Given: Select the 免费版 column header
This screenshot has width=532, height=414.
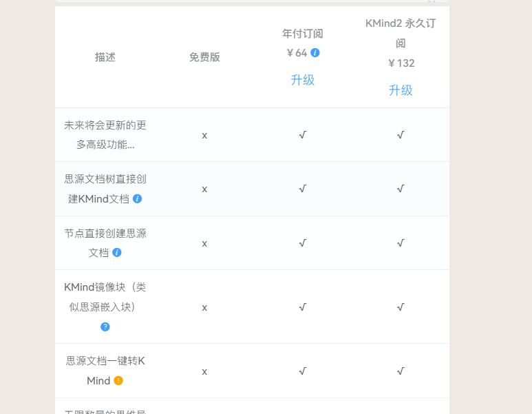Looking at the screenshot, I should 204,57.
